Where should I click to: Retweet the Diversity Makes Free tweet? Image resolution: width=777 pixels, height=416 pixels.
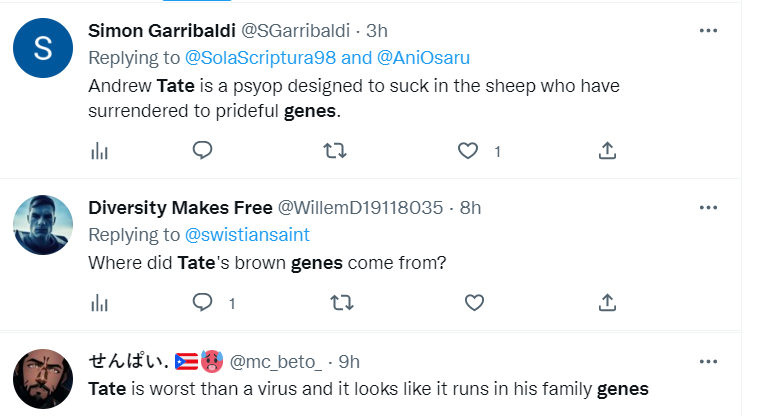pyautogui.click(x=342, y=302)
